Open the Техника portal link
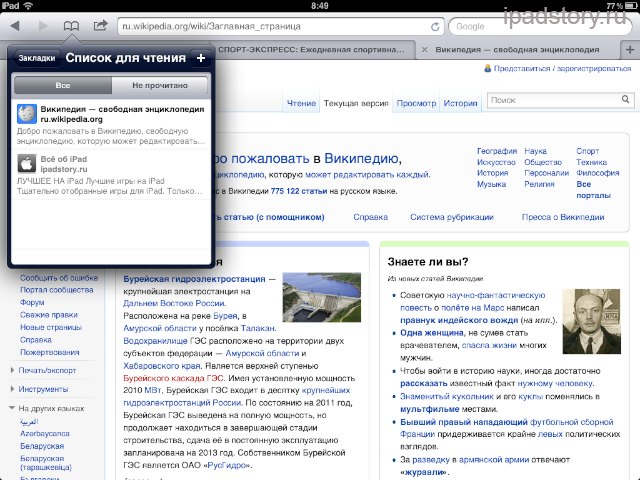The image size is (640, 480). point(591,162)
